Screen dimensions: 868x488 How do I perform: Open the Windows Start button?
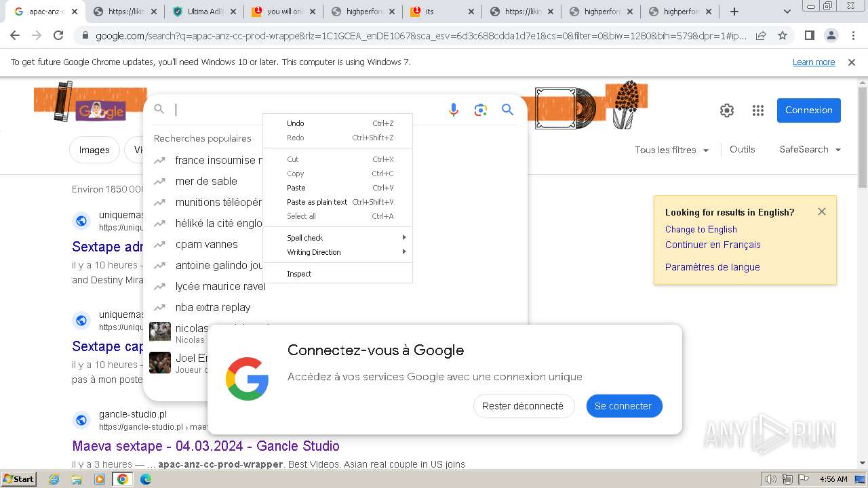18,479
